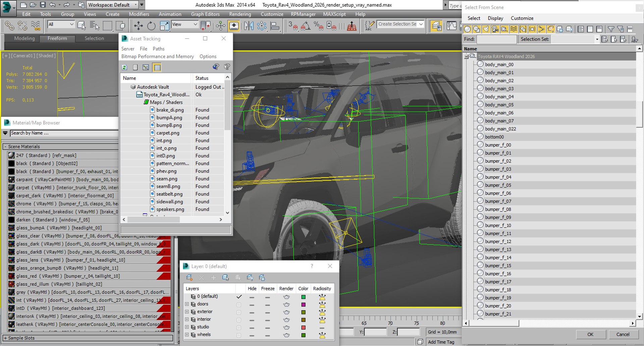644x346 pixels.
Task: Click the Open File icon
Action: coord(33,5)
